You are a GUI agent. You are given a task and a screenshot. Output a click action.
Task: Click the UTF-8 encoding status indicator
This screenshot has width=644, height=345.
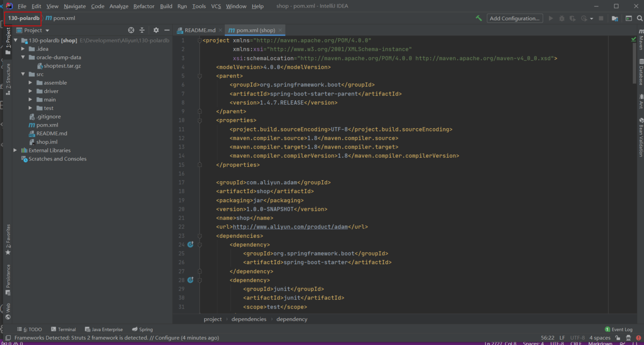point(577,337)
